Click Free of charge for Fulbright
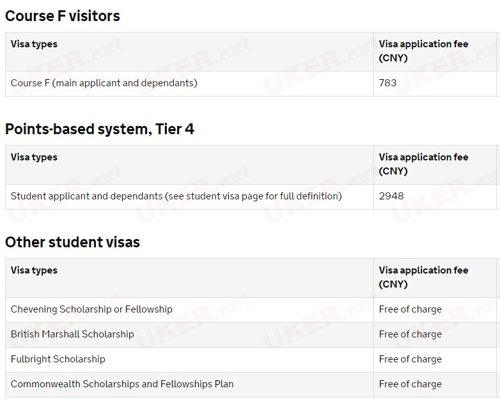Screen dimensions: 500x402 pyautogui.click(x=410, y=359)
